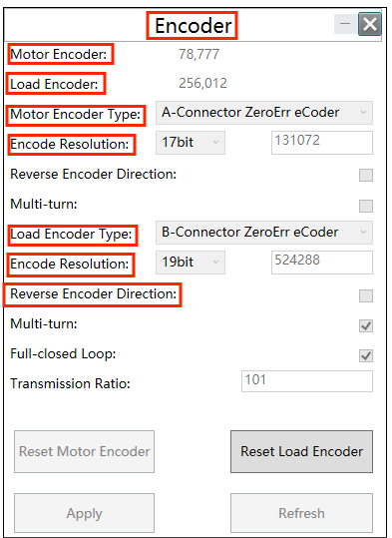Screen dimensions: 392x538
Task: Open the Load Encoder Type dropdown
Action: [x=264, y=233]
